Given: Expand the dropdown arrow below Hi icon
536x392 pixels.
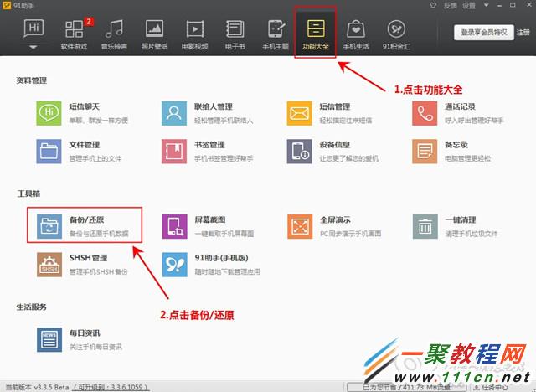Looking at the screenshot, I should 33,47.
